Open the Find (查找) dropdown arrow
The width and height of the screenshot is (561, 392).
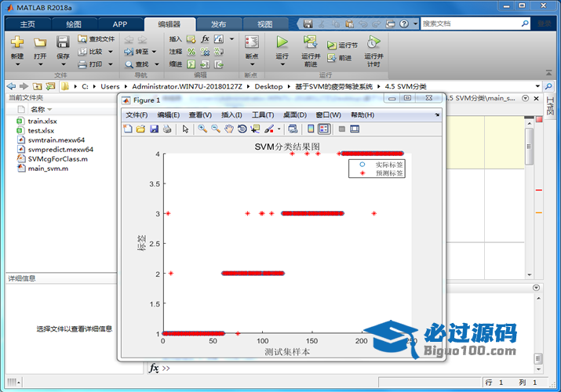tap(157, 64)
